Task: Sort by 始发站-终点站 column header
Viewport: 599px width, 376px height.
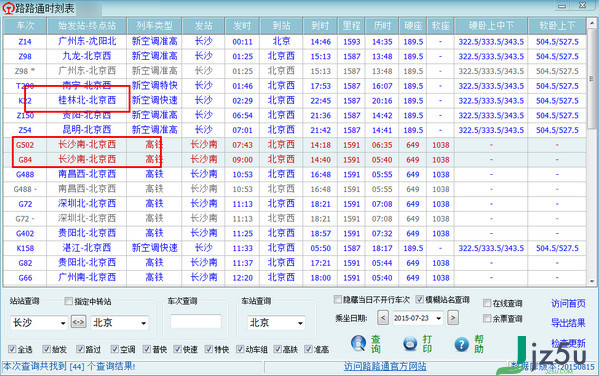Action: click(87, 26)
